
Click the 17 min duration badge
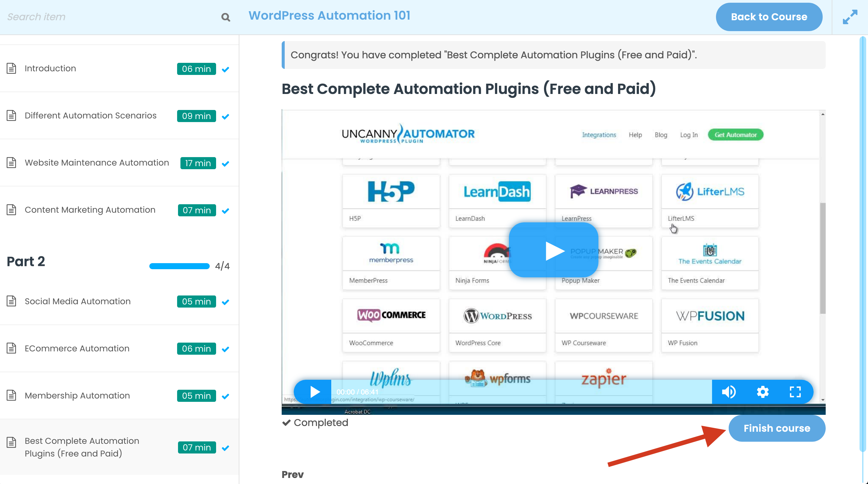(x=198, y=163)
